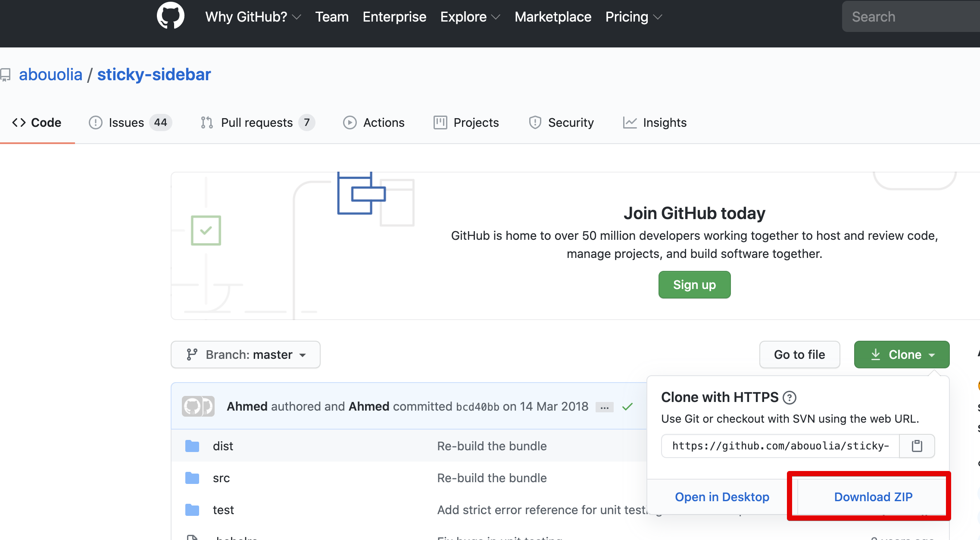The height and width of the screenshot is (540, 980).
Task: Click the Security shield icon
Action: [x=535, y=122]
